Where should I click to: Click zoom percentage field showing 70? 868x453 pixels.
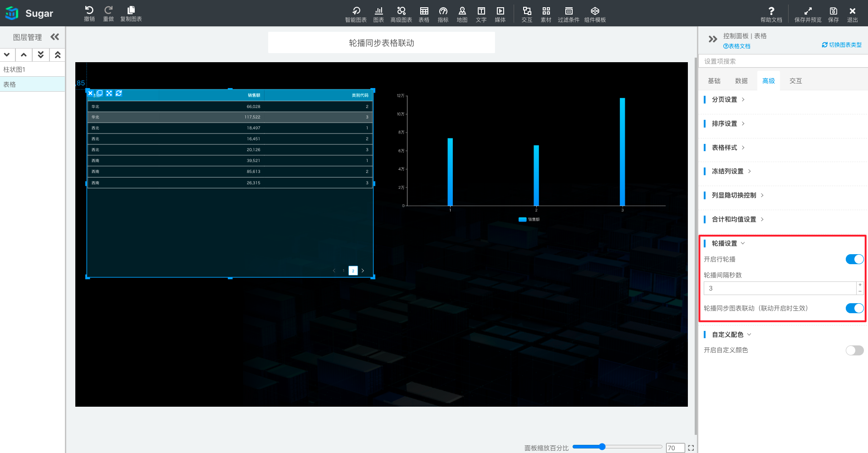coord(675,448)
